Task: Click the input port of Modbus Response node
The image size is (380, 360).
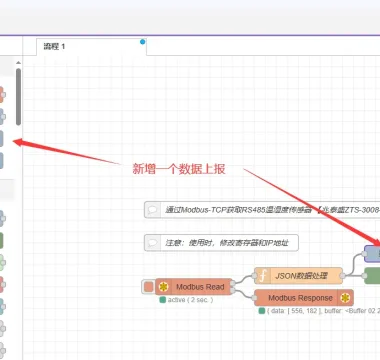Action: (x=254, y=298)
